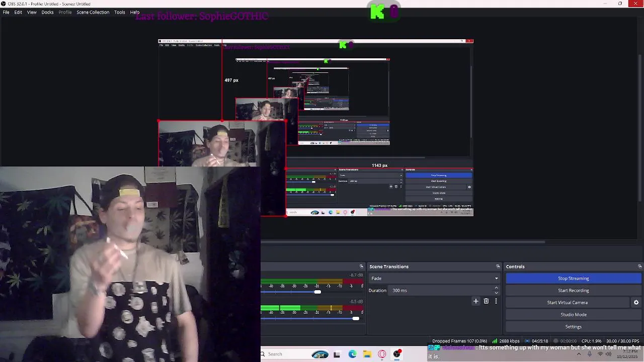Decrease transition duration with down arrow

pyautogui.click(x=496, y=293)
